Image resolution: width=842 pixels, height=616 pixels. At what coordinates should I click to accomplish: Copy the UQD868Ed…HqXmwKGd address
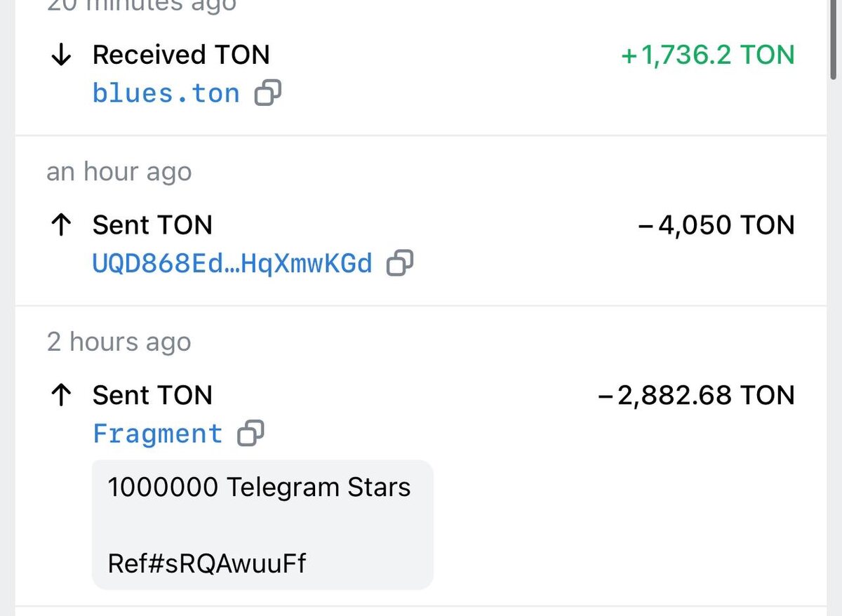tap(400, 263)
